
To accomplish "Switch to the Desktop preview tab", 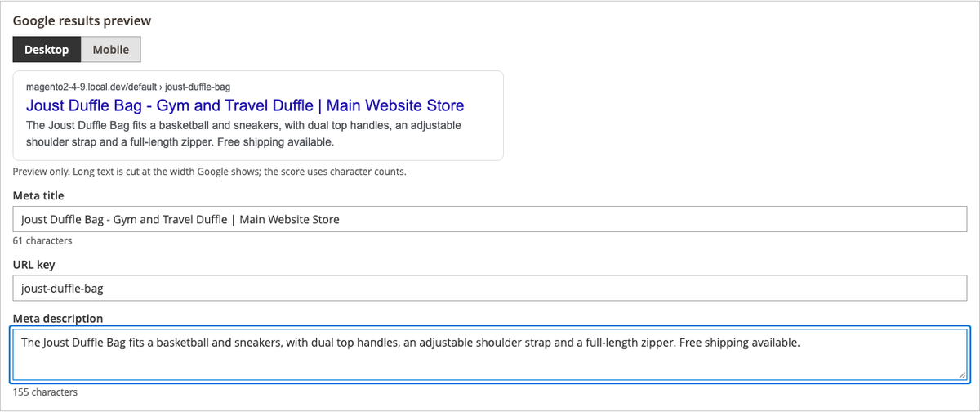I will tap(47, 49).
